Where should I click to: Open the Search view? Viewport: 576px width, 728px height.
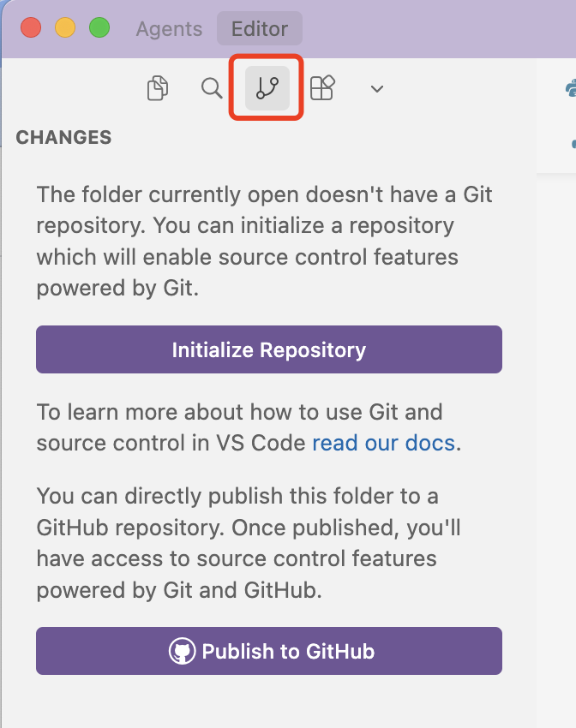(212, 88)
